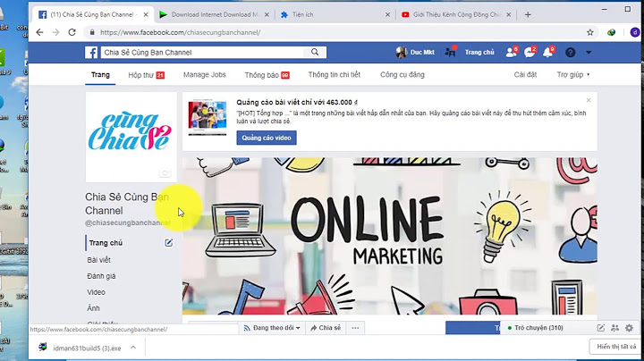Open Video in sidebar
The image size is (644, 361).
(96, 292)
